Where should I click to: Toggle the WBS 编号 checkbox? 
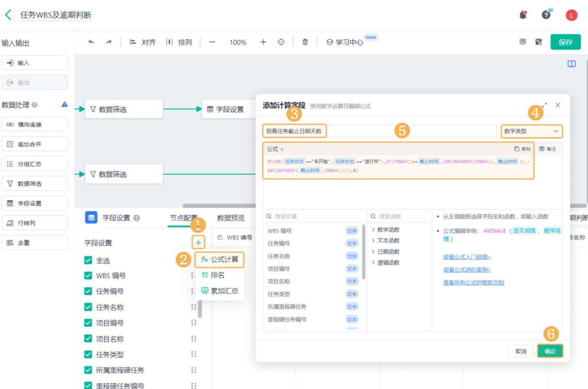click(x=88, y=276)
